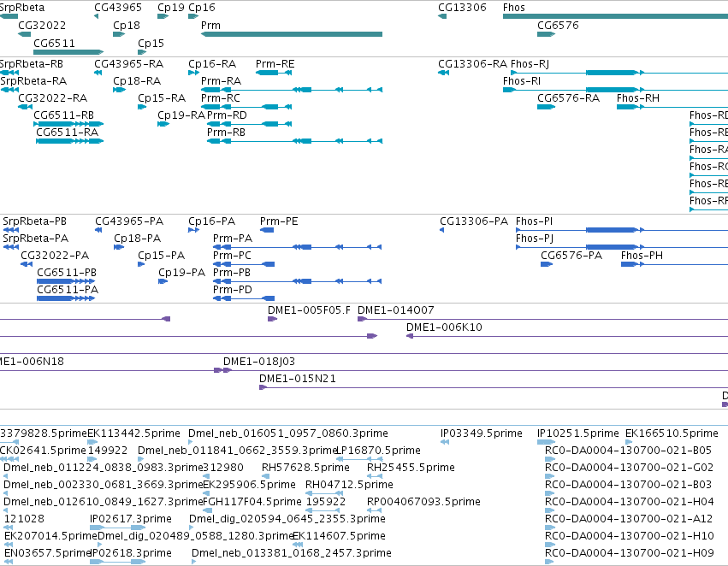Click the Prm gene label
This screenshot has height=566, width=728.
(x=210, y=26)
